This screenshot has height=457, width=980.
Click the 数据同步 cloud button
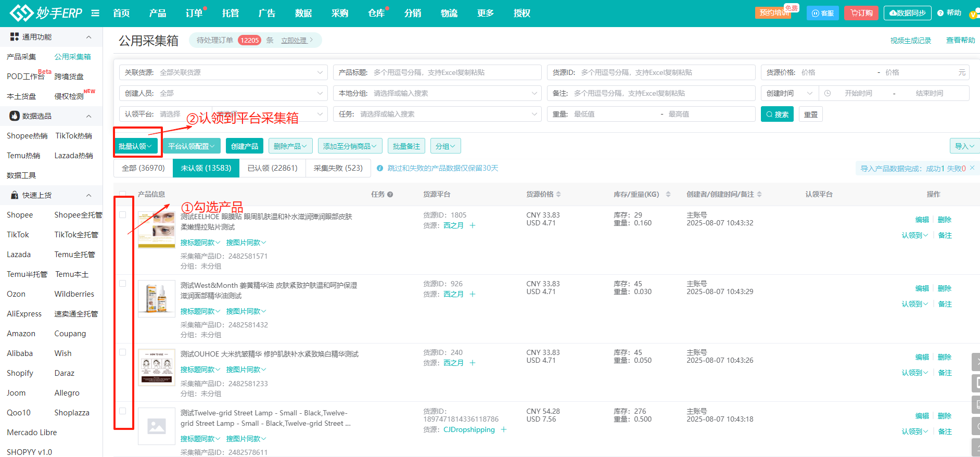pos(908,13)
